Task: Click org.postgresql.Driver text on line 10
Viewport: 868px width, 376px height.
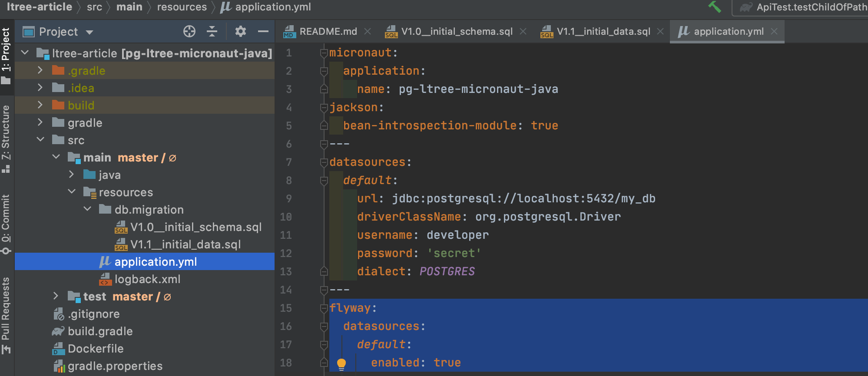Action: [x=548, y=217]
